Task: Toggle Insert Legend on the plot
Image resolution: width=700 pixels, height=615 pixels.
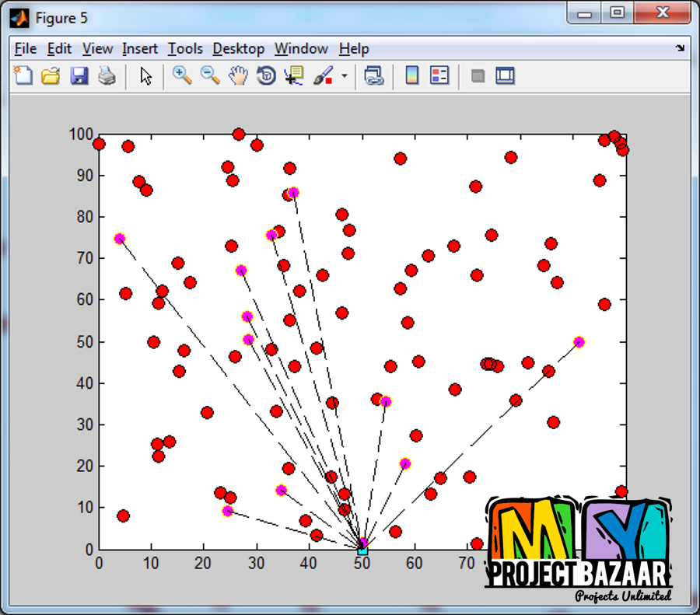Action: tap(439, 75)
